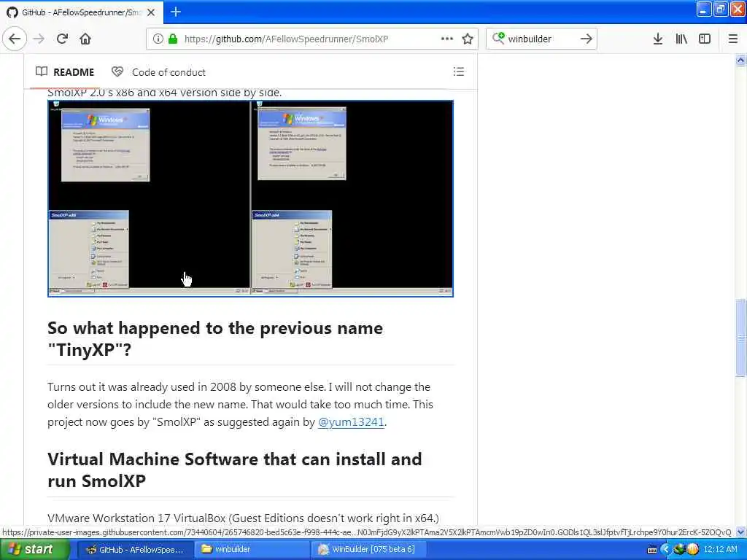Switch to WinBuilder 075 beta 6 window
The height and width of the screenshot is (560, 747).
(x=368, y=549)
